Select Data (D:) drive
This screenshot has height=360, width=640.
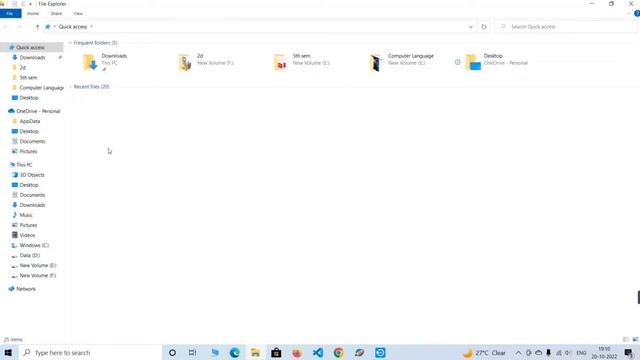tap(29, 256)
